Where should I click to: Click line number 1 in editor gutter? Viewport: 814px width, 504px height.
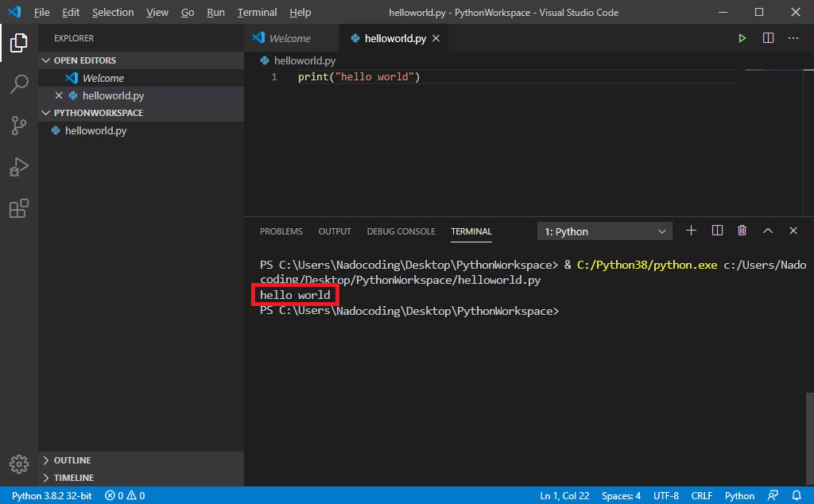click(274, 77)
